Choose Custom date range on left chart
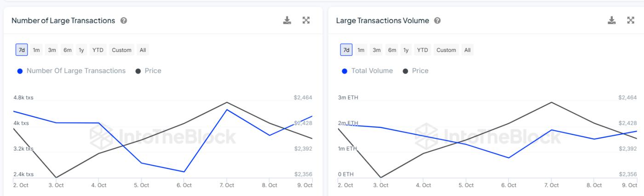644x196 pixels. click(122, 50)
